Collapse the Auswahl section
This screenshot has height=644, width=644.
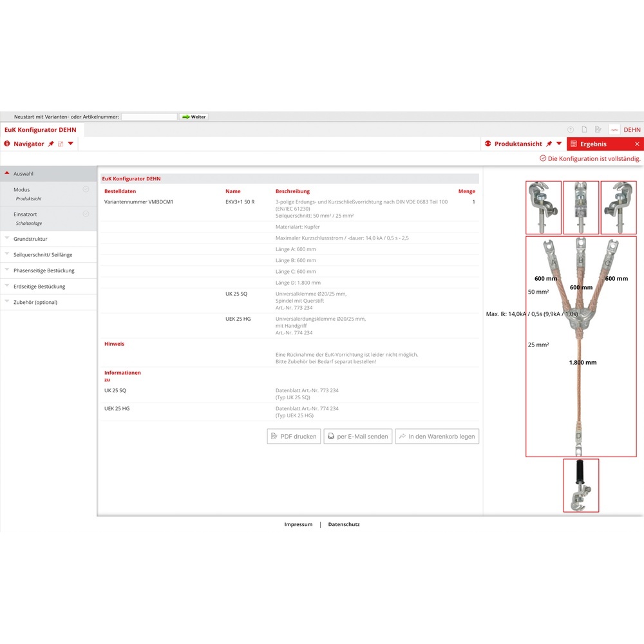click(x=23, y=174)
